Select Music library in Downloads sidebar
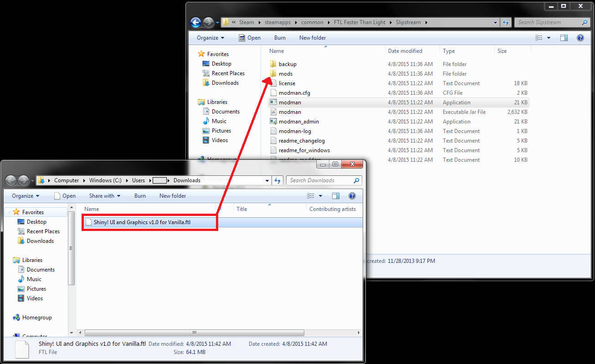595x364 pixels. pos(34,279)
